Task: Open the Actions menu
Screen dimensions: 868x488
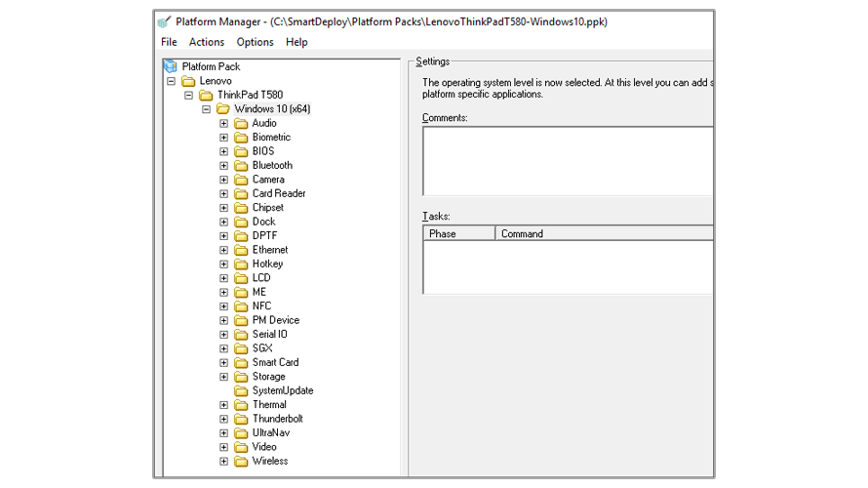Action: [x=206, y=42]
